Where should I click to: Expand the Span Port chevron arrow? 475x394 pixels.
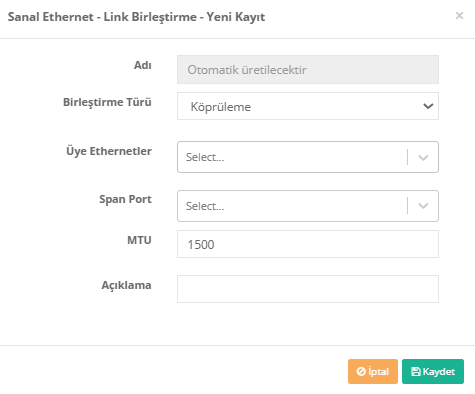[x=423, y=206]
